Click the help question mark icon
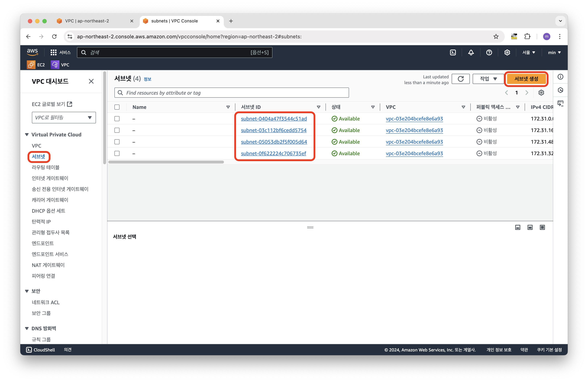The width and height of the screenshot is (588, 382). (489, 52)
